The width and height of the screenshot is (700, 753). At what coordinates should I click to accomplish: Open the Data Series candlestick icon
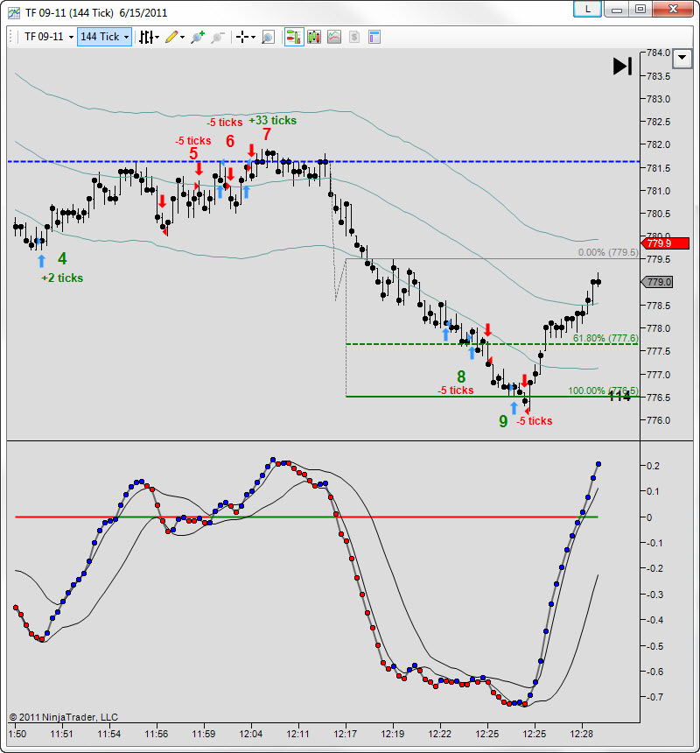314,37
